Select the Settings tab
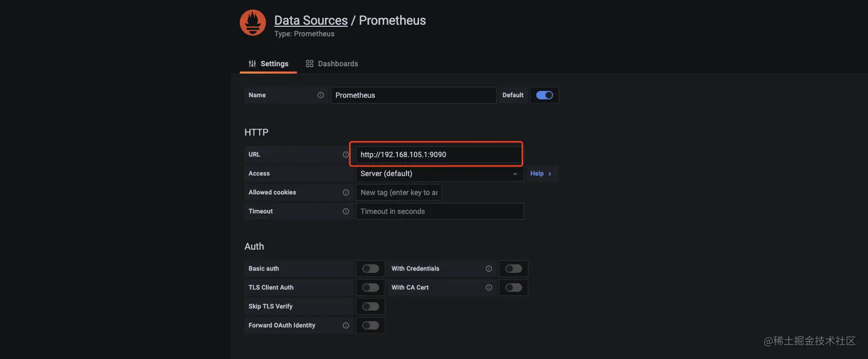Viewport: 868px width, 359px height. [268, 64]
